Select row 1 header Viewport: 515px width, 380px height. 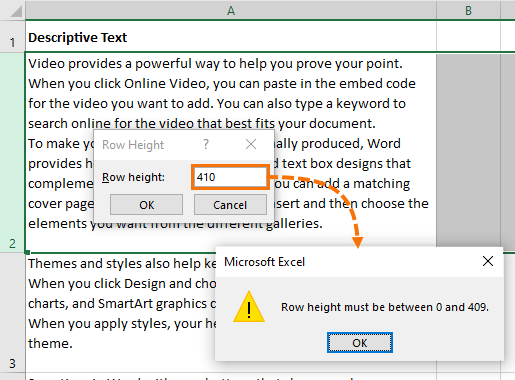(x=12, y=37)
